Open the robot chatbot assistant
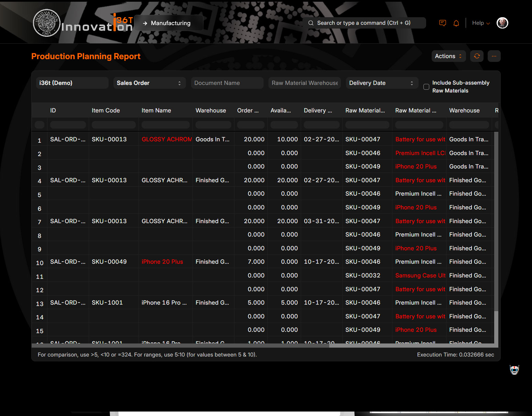This screenshot has width=532, height=416. (514, 370)
